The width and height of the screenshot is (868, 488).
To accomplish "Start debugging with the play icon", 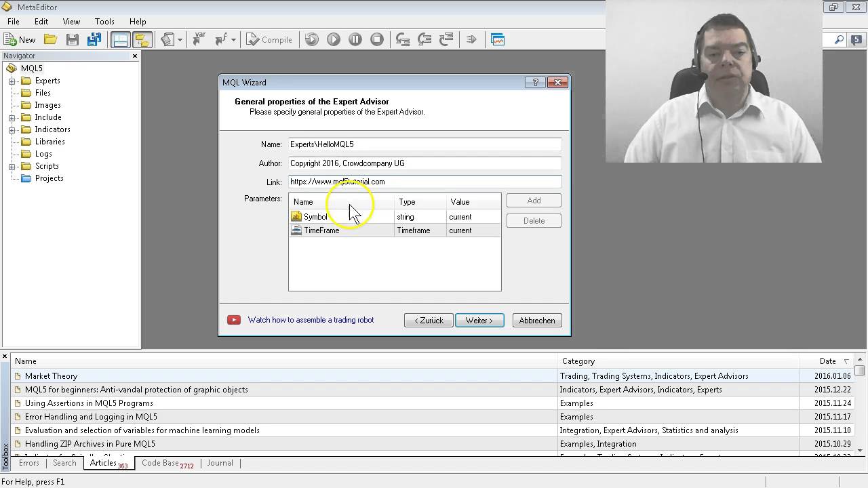I will (334, 40).
